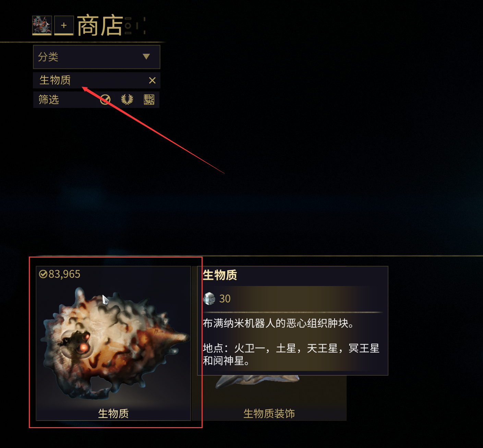The image size is (483, 448).
Task: Click the 分类 dropdown arrow triangle
Action: point(146,57)
